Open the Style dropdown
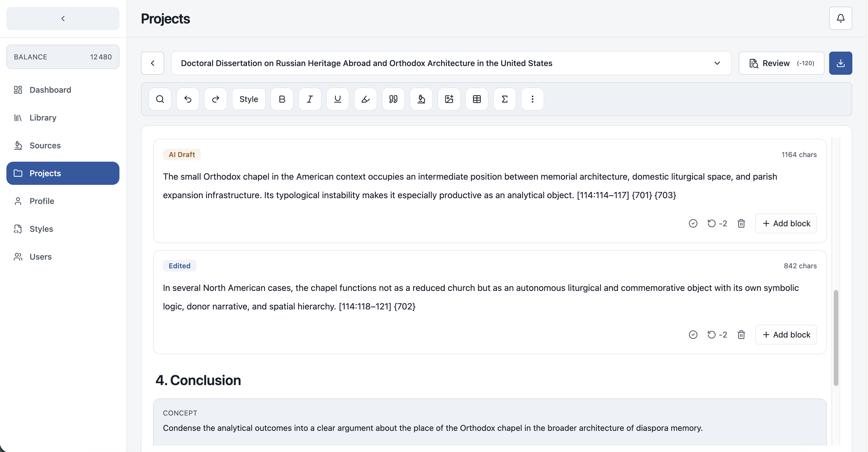Screen dimensions: 868x452 click(x=249, y=99)
